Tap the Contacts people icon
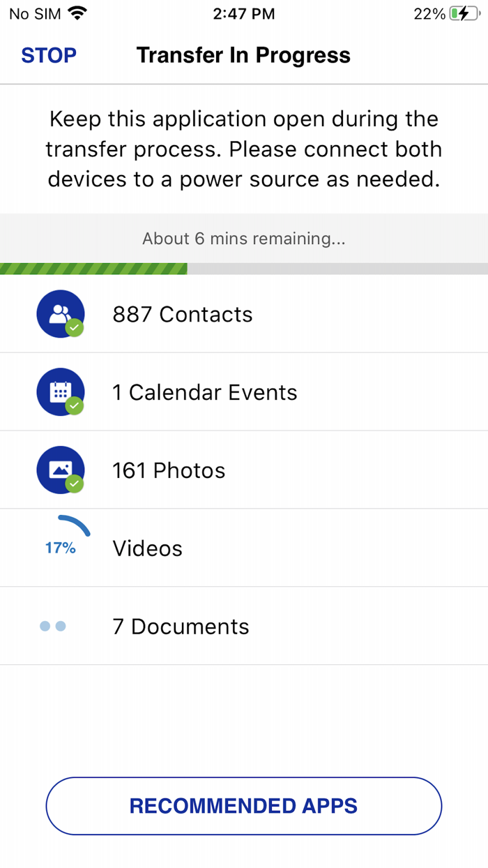 (x=60, y=313)
